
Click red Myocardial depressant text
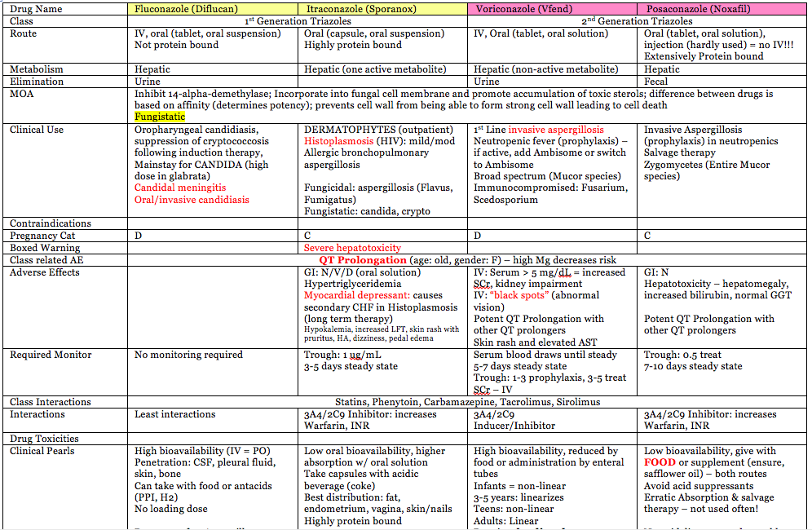click(x=357, y=295)
